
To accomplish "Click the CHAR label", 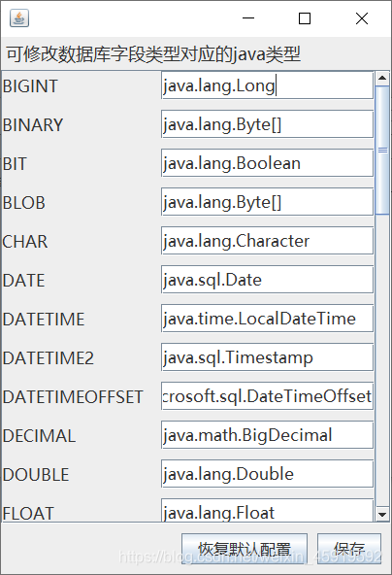I will pyautogui.click(x=25, y=242).
